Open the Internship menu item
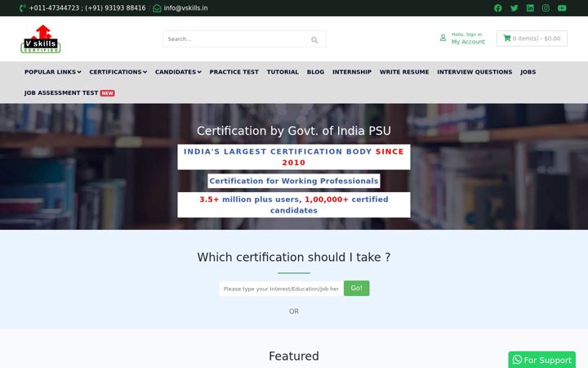Viewport: 588px width, 368px height. pos(352,72)
